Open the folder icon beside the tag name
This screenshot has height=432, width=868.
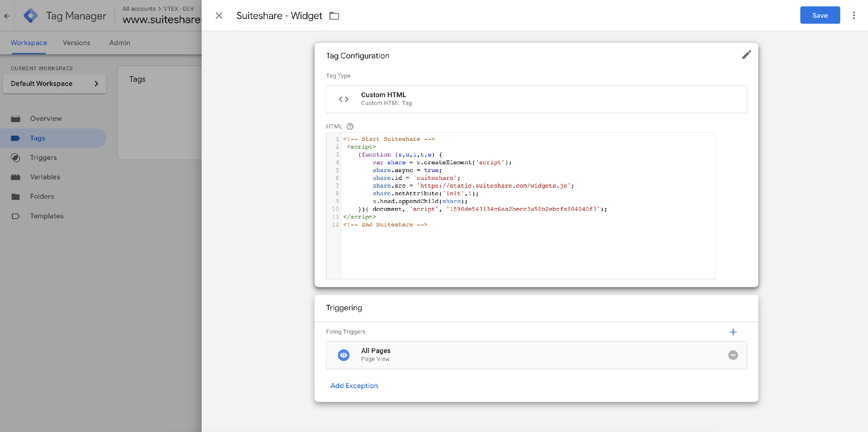click(334, 16)
